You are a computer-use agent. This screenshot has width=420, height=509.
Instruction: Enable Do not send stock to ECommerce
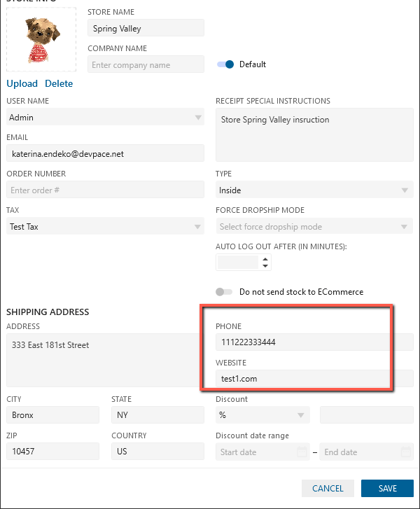pos(225,292)
